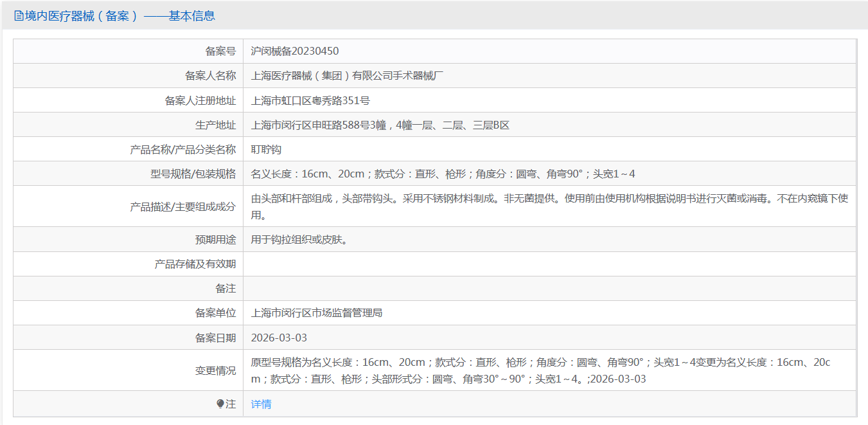Select authority 上海市闵行区市场监督管理局
Image resolution: width=868 pixels, height=425 pixels.
[x=317, y=313]
